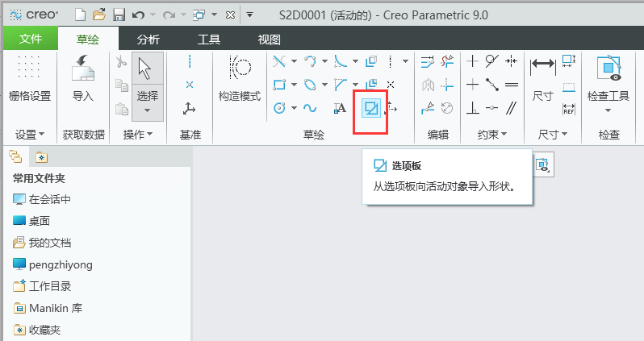Click the datum coordinate system icon in 基准

coord(189,109)
